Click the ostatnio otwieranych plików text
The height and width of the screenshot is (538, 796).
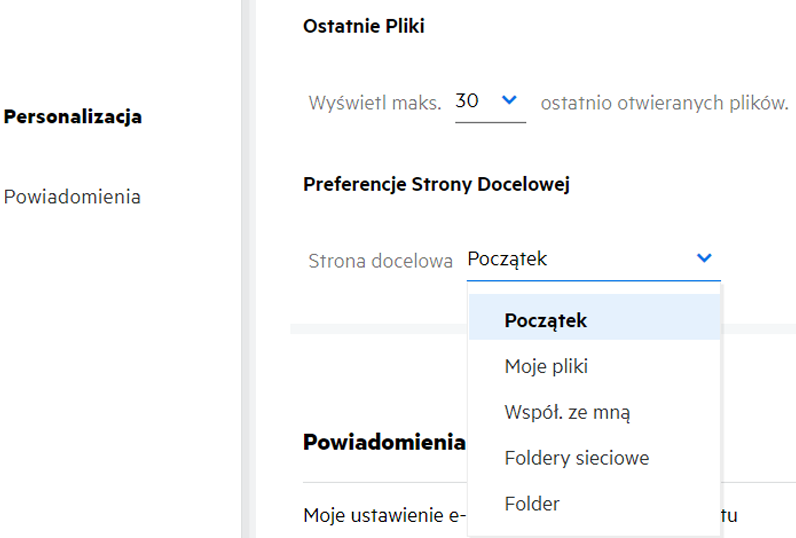(664, 102)
